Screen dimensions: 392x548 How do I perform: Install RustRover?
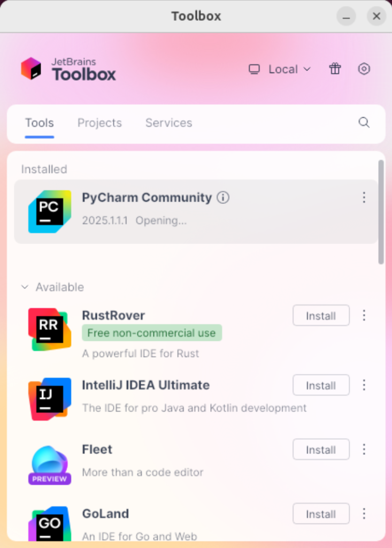tap(321, 316)
